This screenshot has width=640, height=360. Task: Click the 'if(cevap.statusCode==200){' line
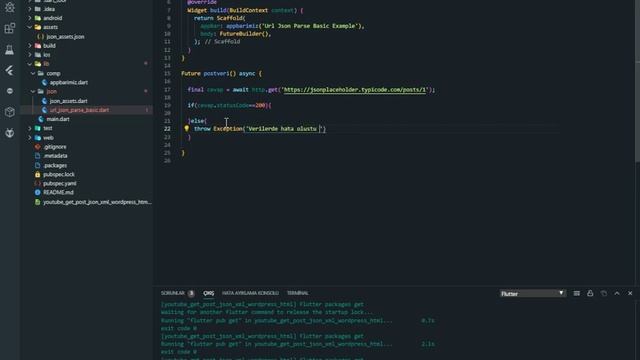point(229,105)
